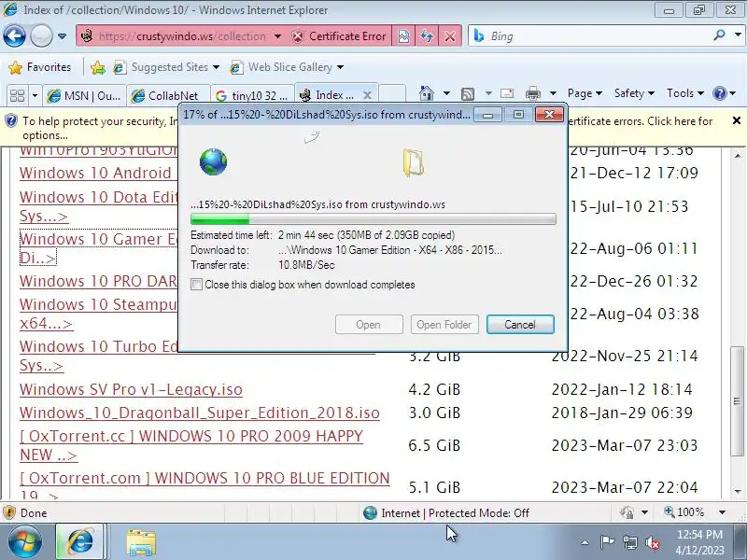Click the Help question mark icon
Image resolution: width=747 pixels, height=560 pixels.
click(719, 93)
